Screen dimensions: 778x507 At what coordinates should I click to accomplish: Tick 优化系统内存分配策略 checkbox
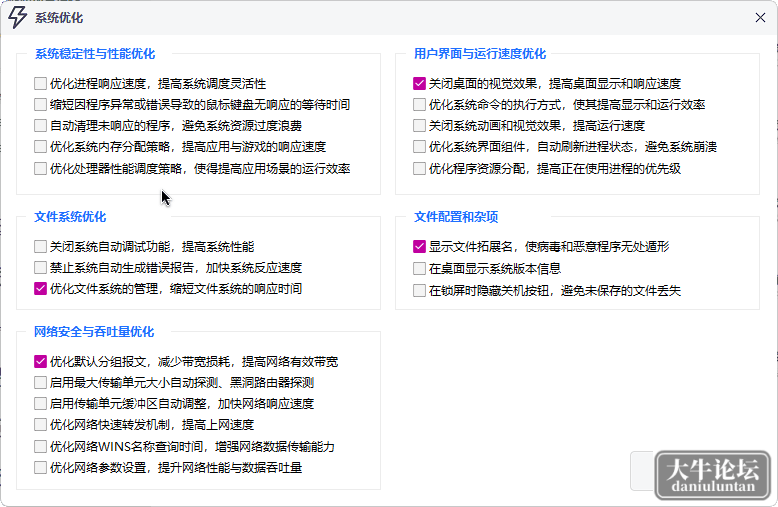click(40, 147)
